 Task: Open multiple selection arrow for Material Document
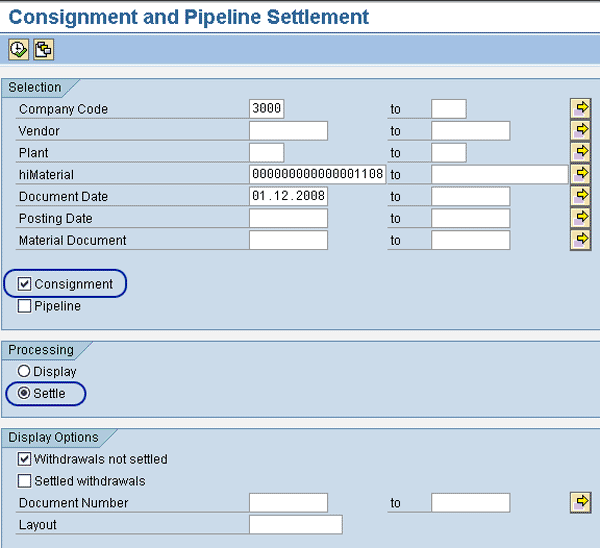(580, 240)
